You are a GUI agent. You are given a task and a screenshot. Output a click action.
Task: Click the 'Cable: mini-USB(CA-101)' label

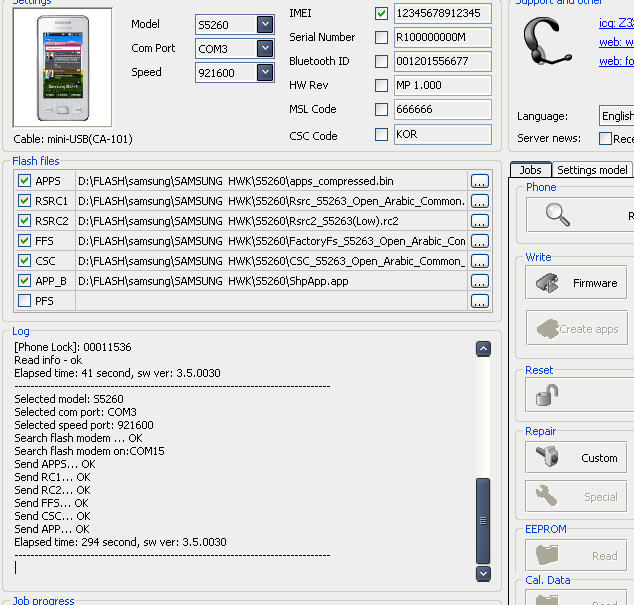click(x=73, y=139)
